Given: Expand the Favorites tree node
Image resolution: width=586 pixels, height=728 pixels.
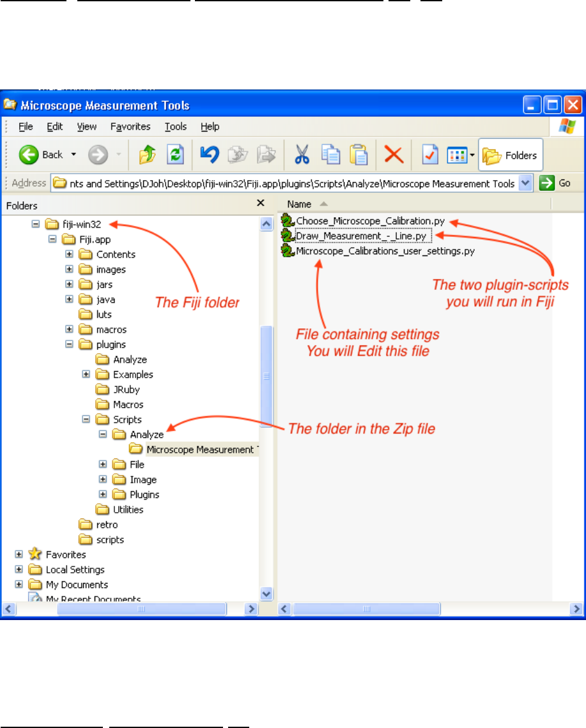Looking at the screenshot, I should coord(19,554).
